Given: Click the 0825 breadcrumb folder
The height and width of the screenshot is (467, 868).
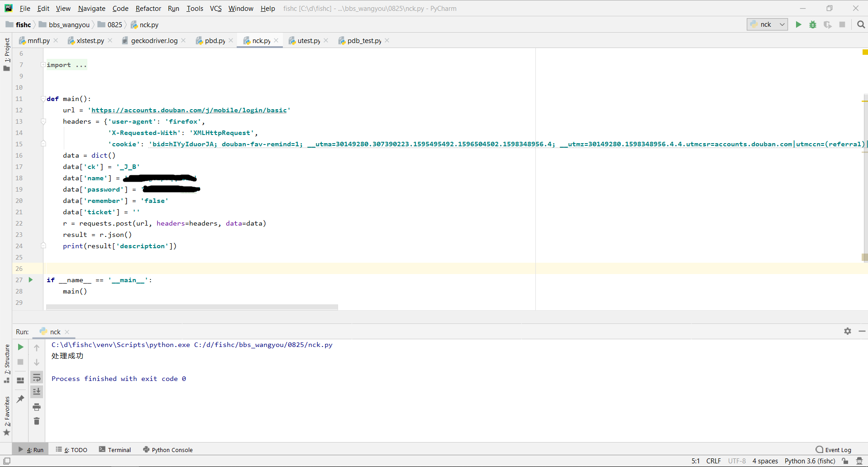Looking at the screenshot, I should pos(110,24).
